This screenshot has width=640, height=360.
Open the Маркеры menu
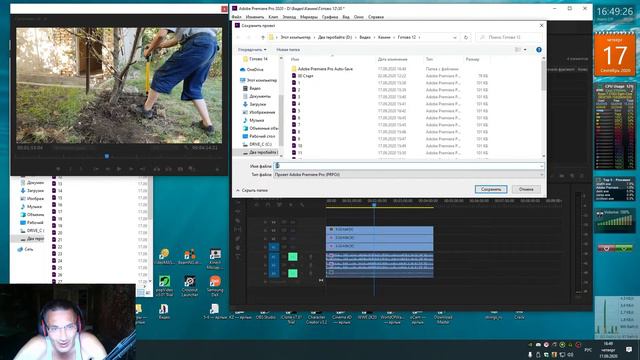tap(309, 17)
